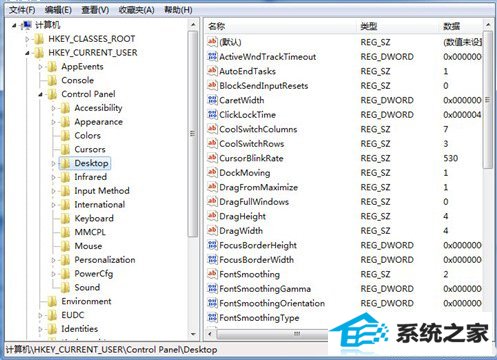Image resolution: width=497 pixels, height=360 pixels.
Task: Click the Console folder icon
Action: click(52, 80)
